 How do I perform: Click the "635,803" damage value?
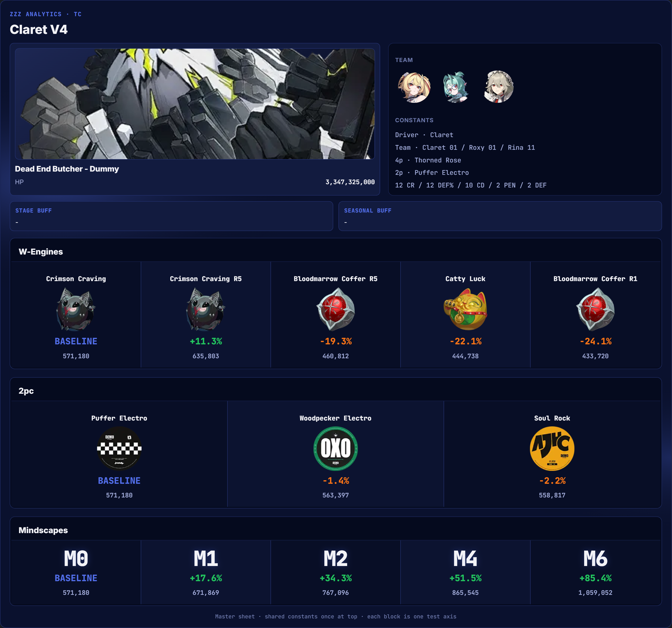pyautogui.click(x=206, y=356)
